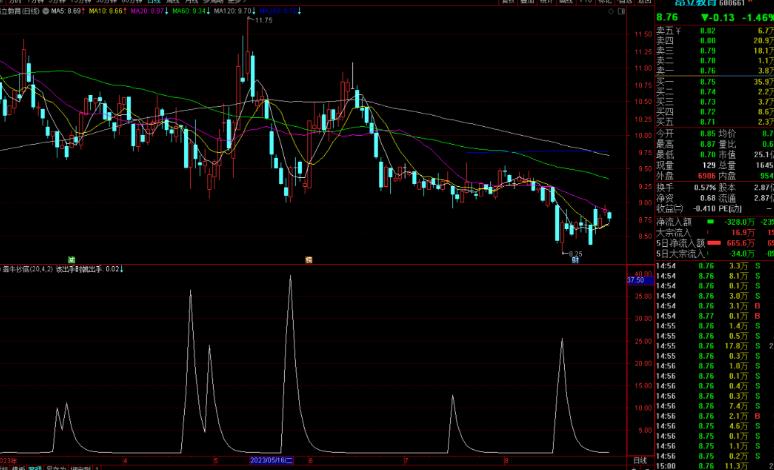
Task: Click the 25.00 indicator axis label
Action: (642, 342)
